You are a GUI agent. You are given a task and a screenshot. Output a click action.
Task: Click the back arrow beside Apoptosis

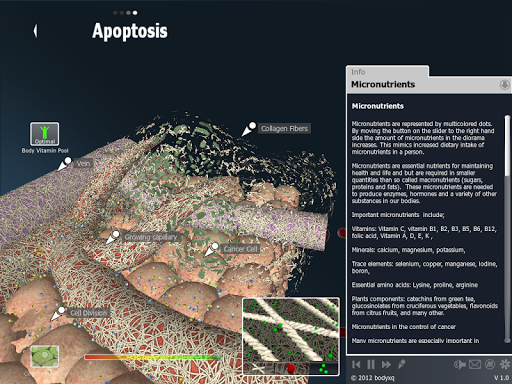tap(35, 31)
